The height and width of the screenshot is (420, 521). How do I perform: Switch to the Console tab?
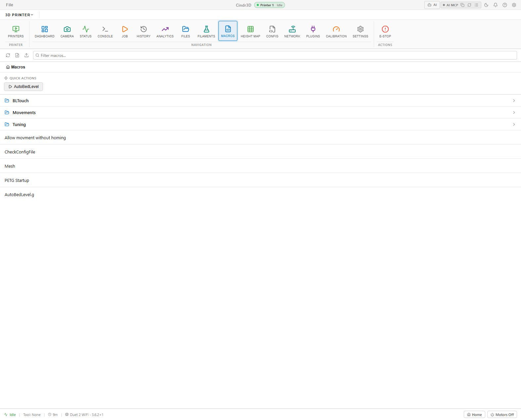(105, 31)
